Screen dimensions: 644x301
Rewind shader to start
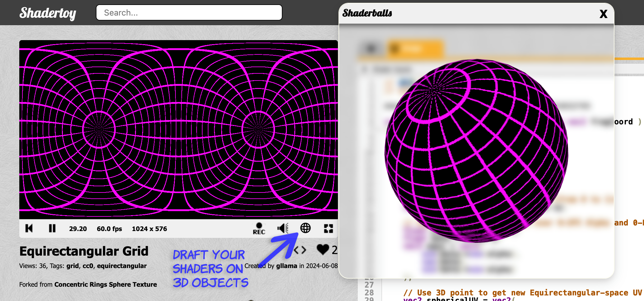click(x=29, y=229)
